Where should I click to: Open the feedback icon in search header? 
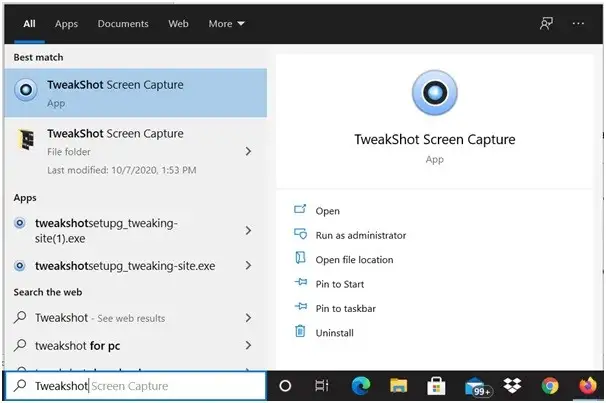pos(546,24)
